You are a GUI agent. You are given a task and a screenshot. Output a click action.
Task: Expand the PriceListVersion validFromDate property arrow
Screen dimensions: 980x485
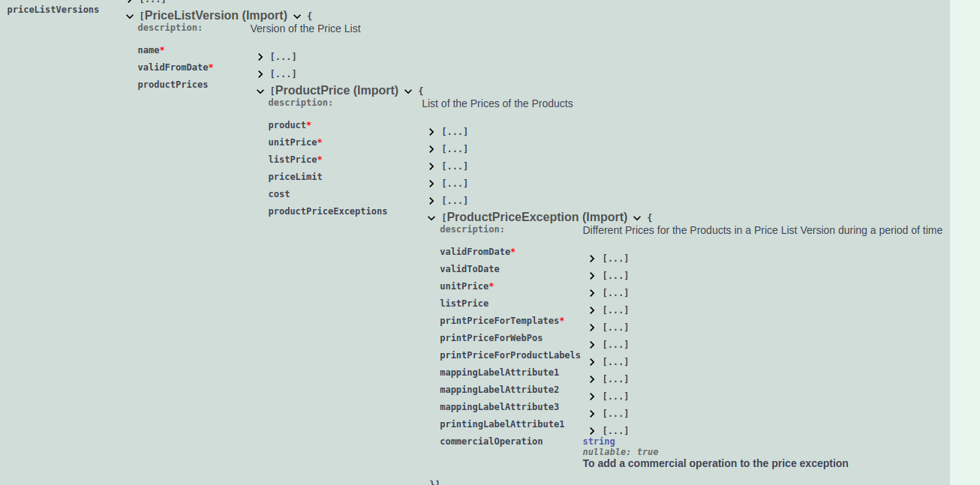[260, 74]
